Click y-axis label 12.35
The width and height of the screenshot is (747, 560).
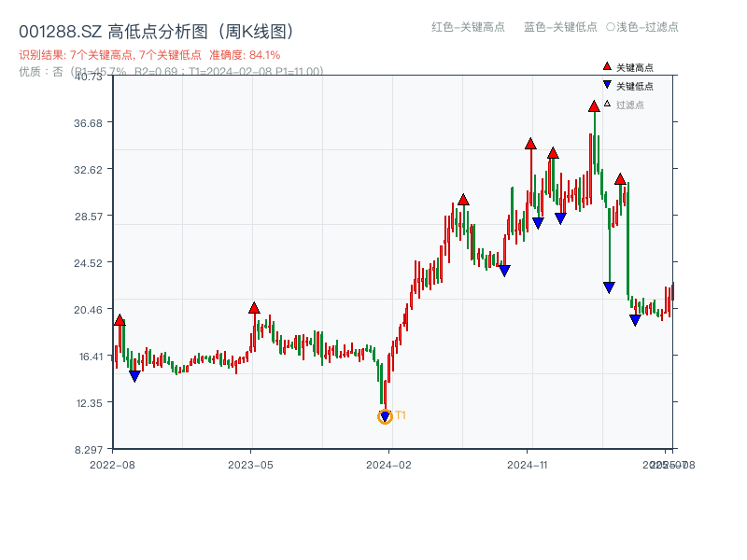pyautogui.click(x=90, y=403)
